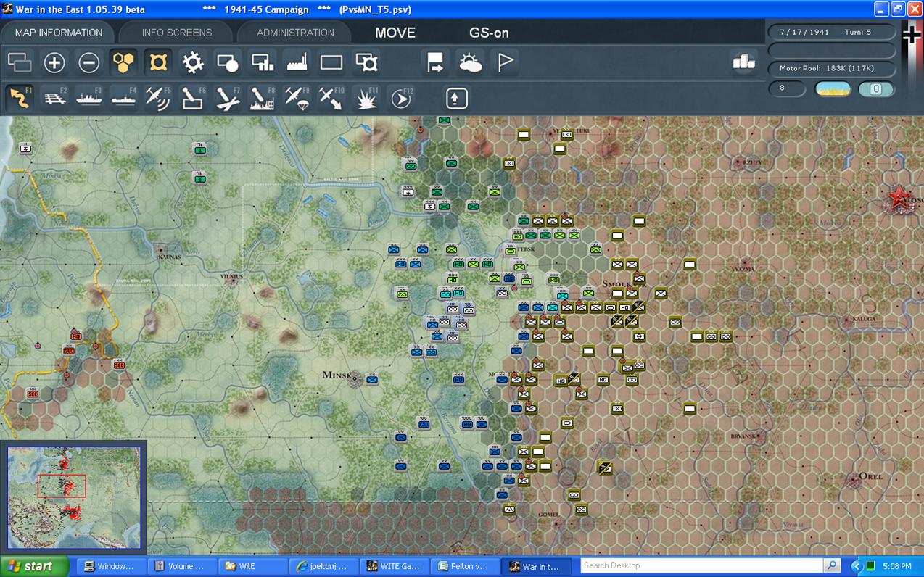The image size is (924, 577).
Task: Select F10 air transfer mode icon
Action: 331,98
